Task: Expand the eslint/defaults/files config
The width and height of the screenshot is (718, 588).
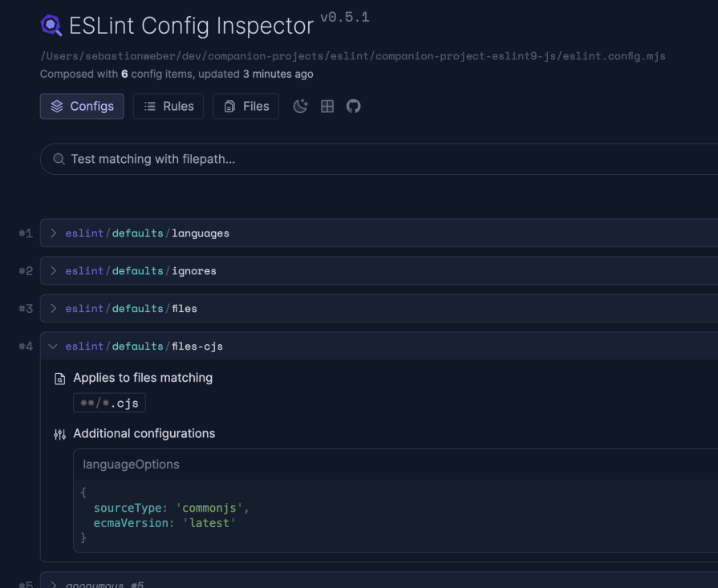Action: [x=52, y=308]
